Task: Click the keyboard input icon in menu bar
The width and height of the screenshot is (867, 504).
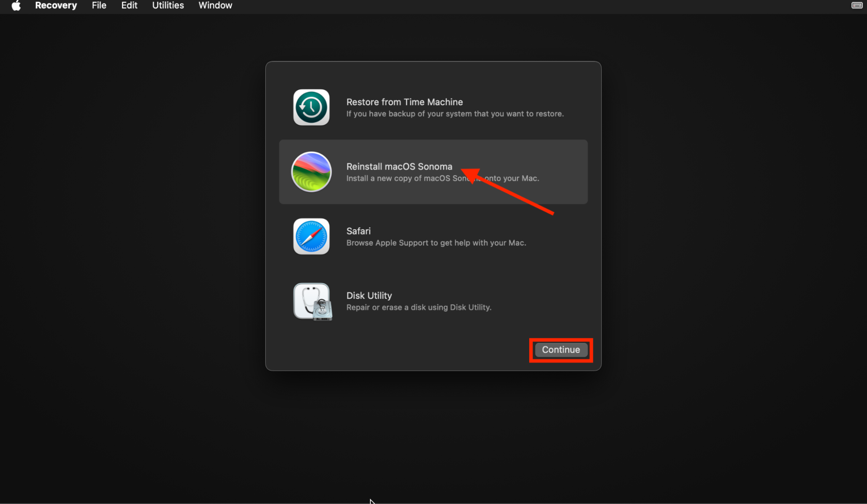Action: pos(857,6)
